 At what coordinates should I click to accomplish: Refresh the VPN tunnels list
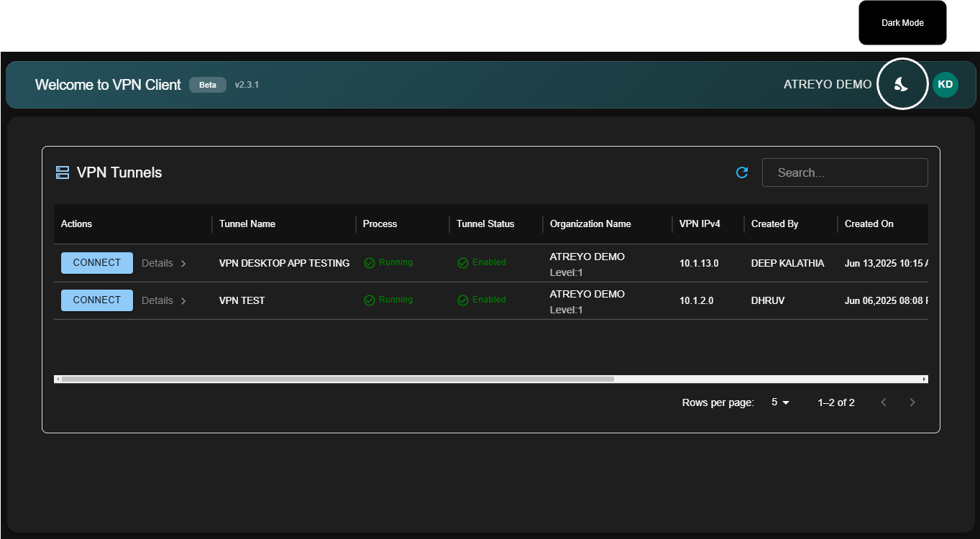tap(742, 172)
